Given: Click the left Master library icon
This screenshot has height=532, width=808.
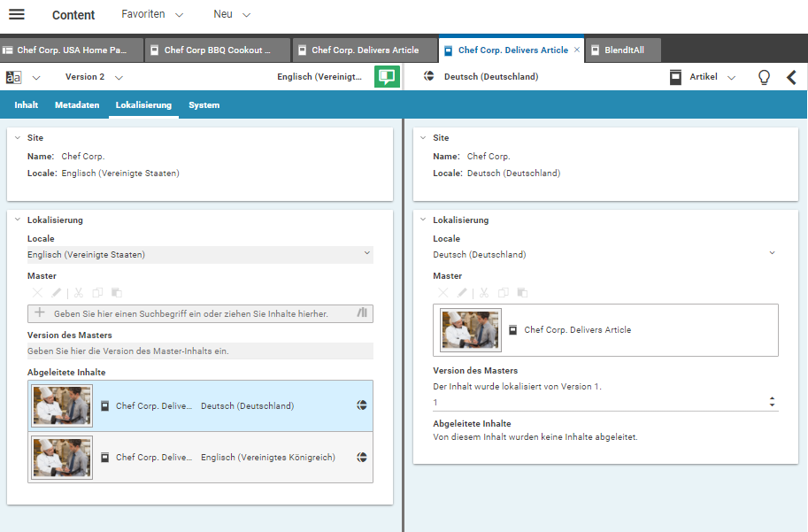Looking at the screenshot, I should coord(361,313).
